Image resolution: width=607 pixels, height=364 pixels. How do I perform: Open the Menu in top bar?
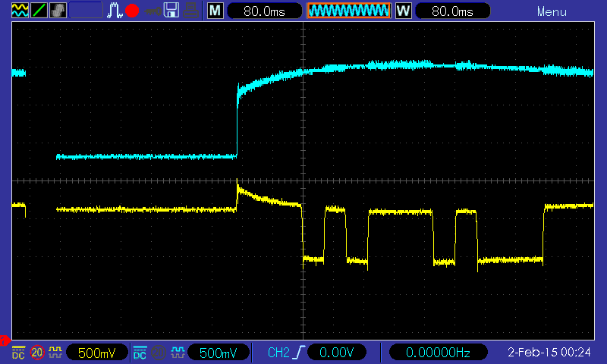(552, 11)
